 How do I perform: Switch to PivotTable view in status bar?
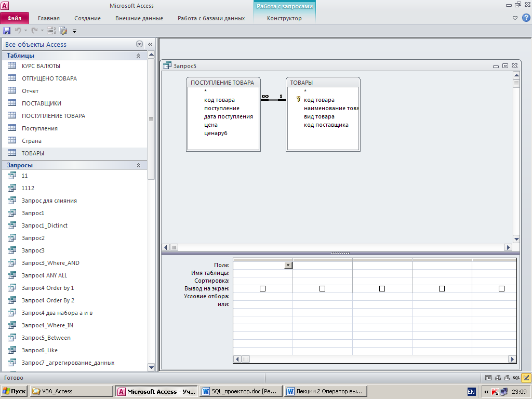pos(498,378)
